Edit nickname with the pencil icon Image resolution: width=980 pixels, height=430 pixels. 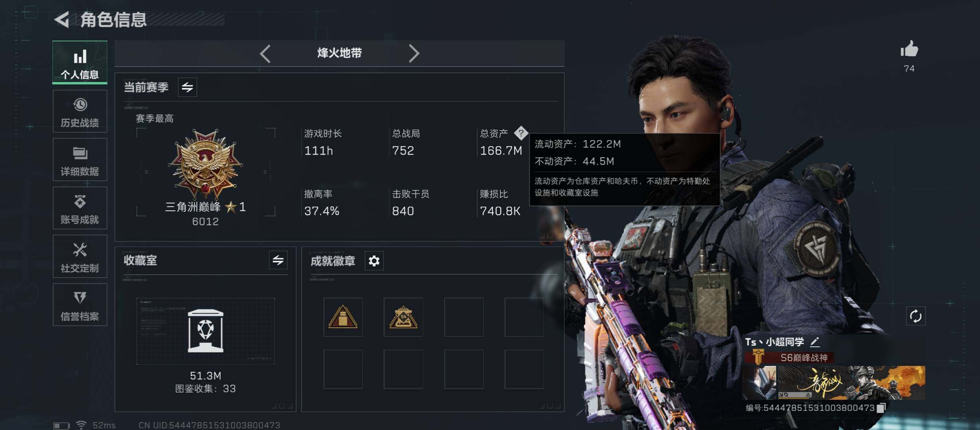pos(815,342)
